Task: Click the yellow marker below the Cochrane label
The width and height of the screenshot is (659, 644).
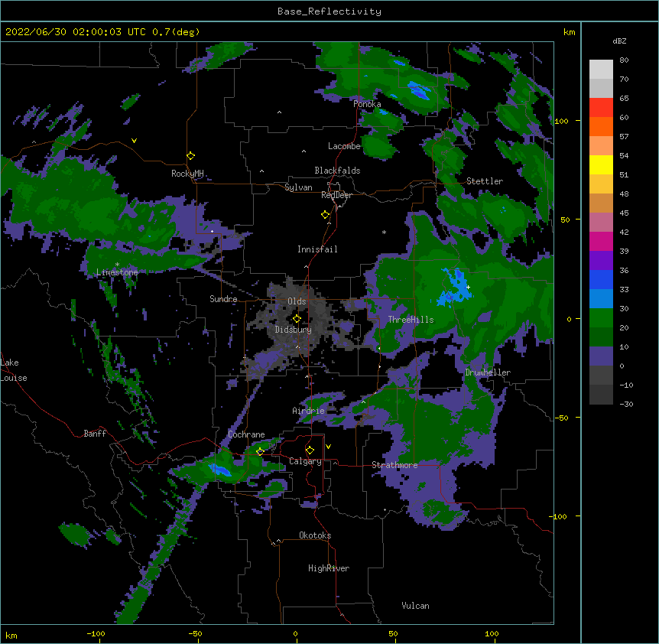Action: pyautogui.click(x=260, y=452)
